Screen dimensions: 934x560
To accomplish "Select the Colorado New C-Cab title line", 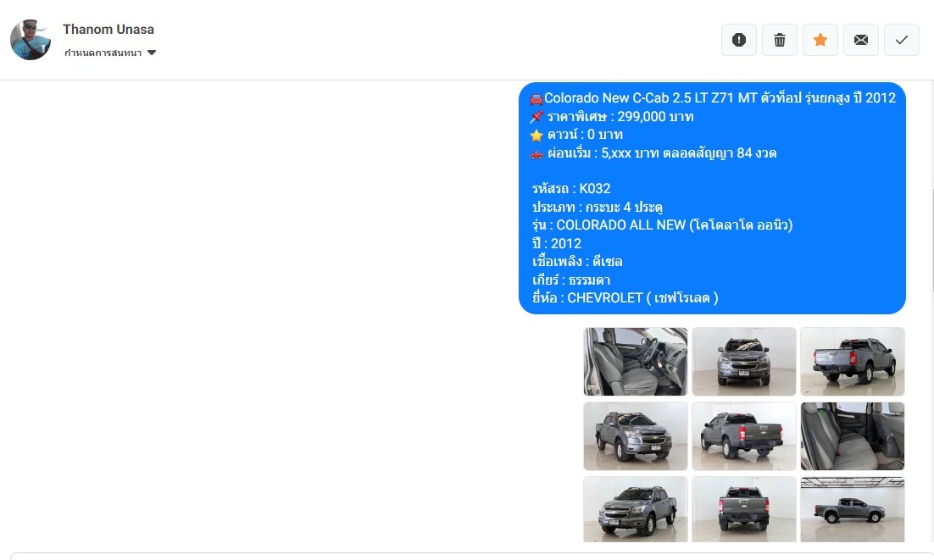I will pos(713,98).
